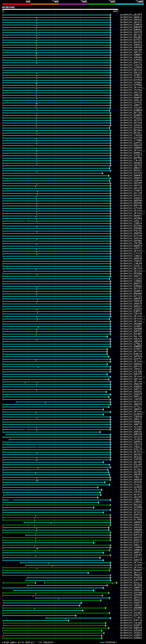Image resolution: width=146 pixels, height=644 pixels.
Task: Choose the UniRef100_A2EWU2 label
Action: (131, 638)
